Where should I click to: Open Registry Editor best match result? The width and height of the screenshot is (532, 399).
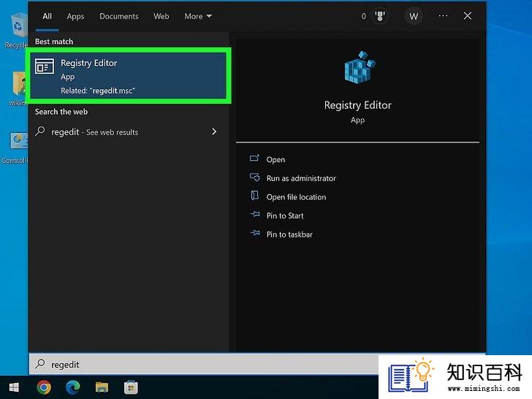pyautogui.click(x=128, y=76)
